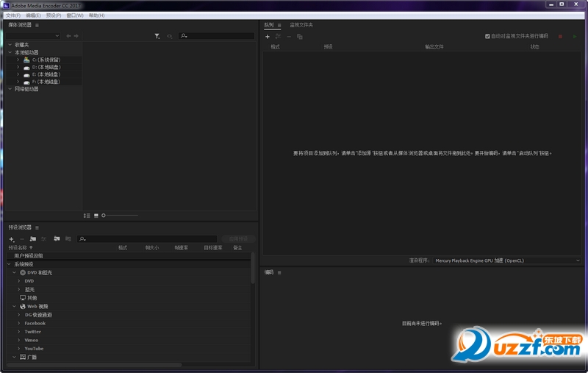
Task: Expand the Twitter preset chevron
Action: tap(19, 331)
